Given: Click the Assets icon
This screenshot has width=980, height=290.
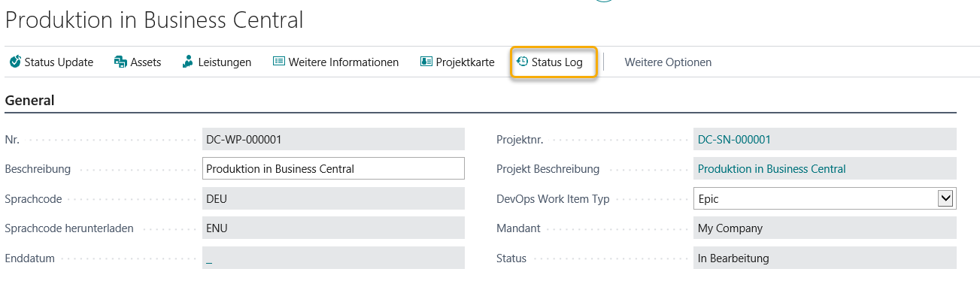Looking at the screenshot, I should (x=120, y=62).
